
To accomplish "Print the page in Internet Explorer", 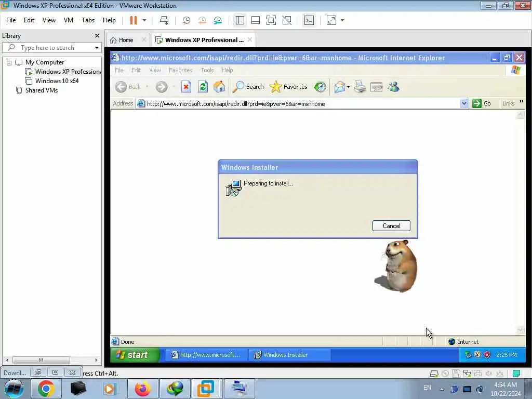I will pyautogui.click(x=360, y=87).
